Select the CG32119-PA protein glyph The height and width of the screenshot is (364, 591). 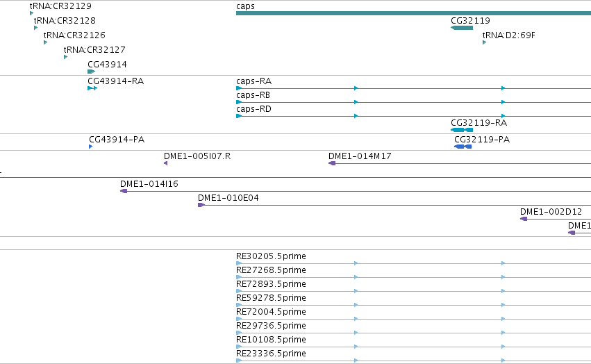pyautogui.click(x=463, y=147)
